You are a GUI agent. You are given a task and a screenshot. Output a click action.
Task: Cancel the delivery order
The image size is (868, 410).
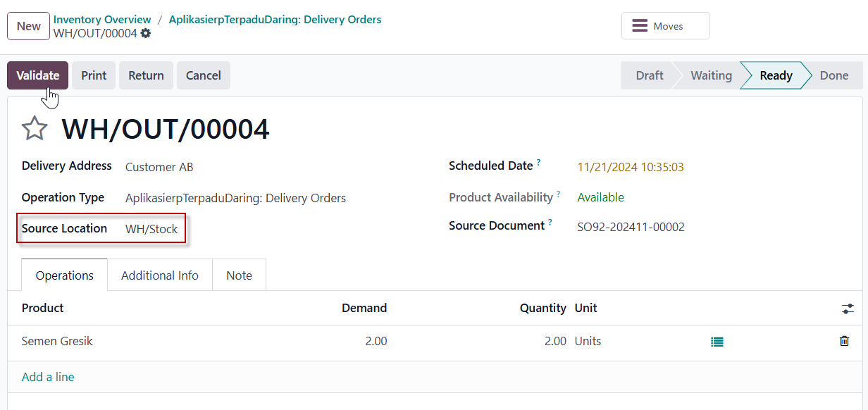(x=204, y=75)
